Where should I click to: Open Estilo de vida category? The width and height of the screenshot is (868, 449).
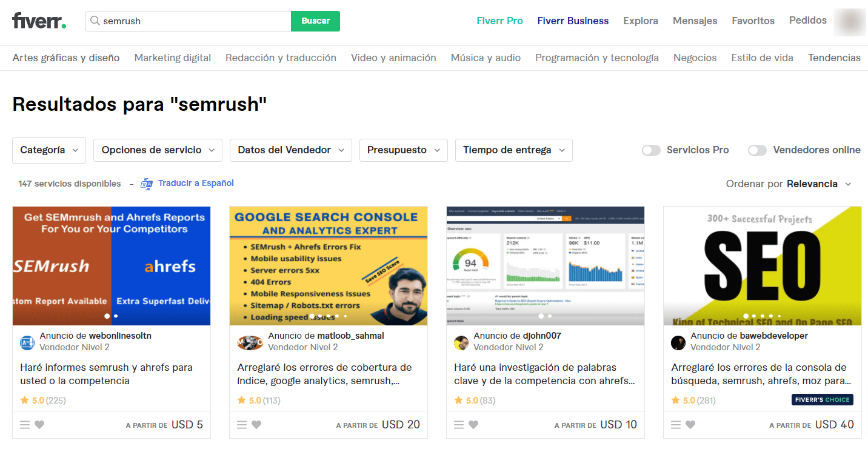(763, 58)
